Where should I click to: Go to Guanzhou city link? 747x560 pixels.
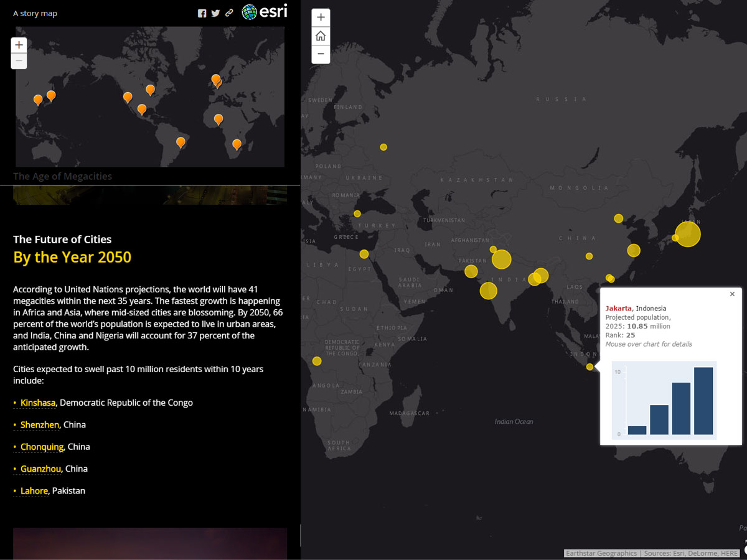pos(40,469)
